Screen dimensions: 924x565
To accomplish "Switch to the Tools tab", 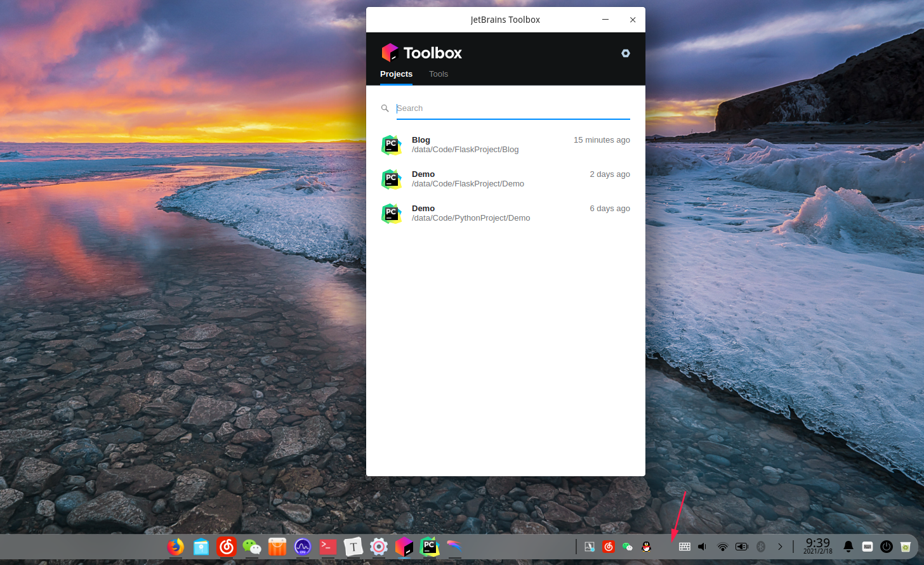I will tap(438, 74).
